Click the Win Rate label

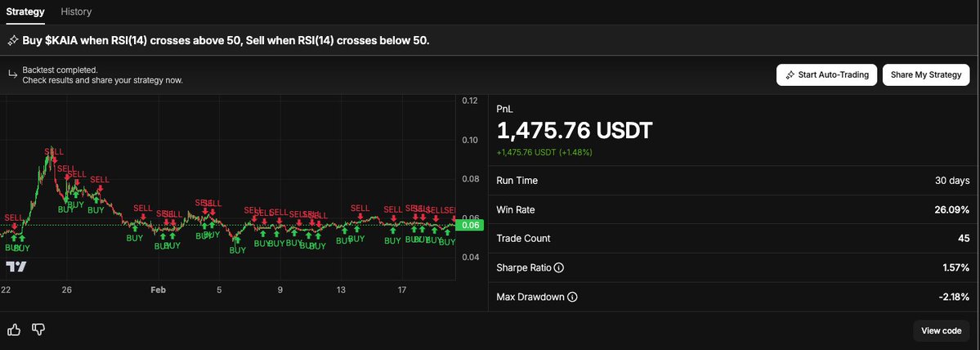pos(515,210)
